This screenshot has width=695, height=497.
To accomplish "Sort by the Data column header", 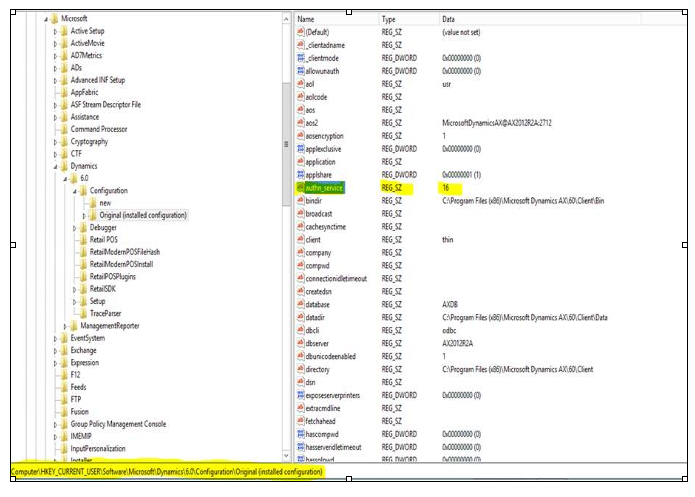I will pos(540,19).
